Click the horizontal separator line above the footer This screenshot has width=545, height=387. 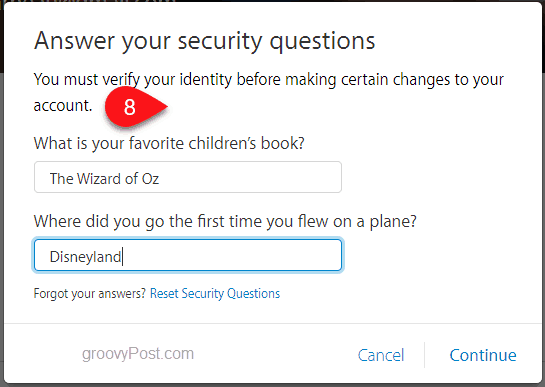tap(272, 323)
